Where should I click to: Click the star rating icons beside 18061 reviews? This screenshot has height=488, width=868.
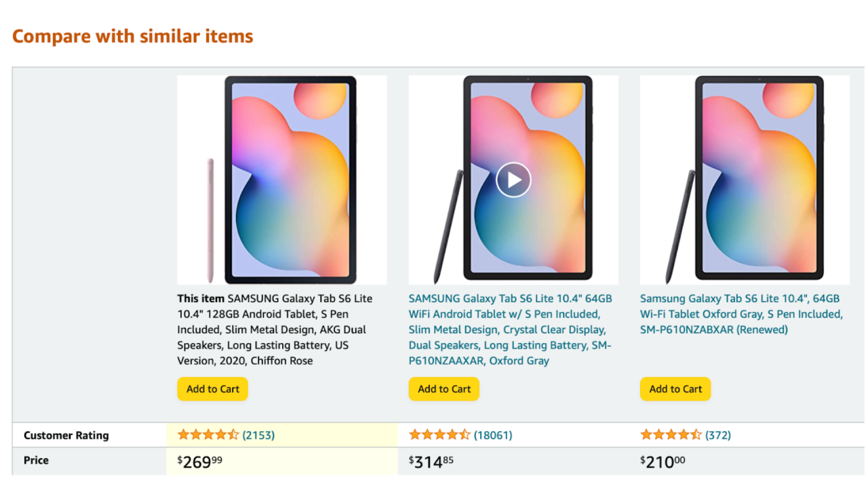(x=439, y=435)
